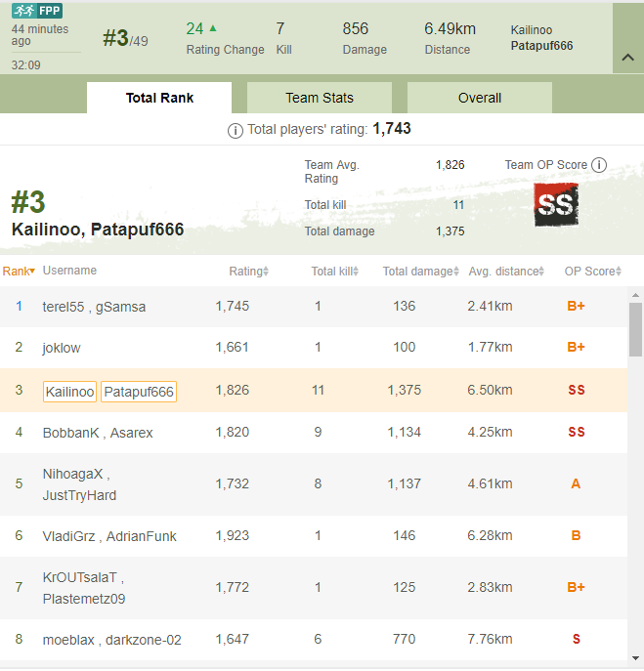Click the '#3/49' placement in the summary bar
This screenshot has height=671, width=644.
[x=125, y=38]
